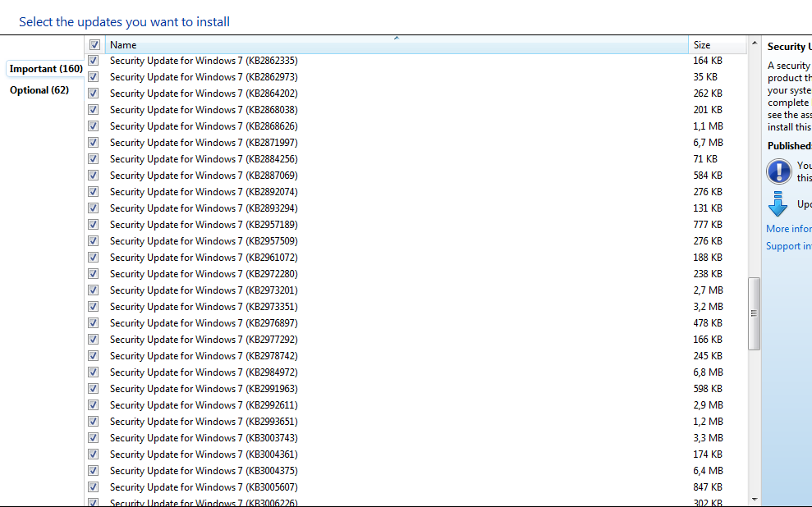This screenshot has height=507, width=812.
Task: Deselect the KB3004375 update checkbox
Action: [x=94, y=470]
